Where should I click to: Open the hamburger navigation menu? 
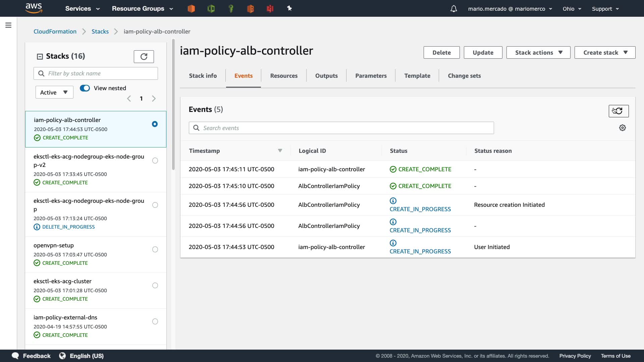[x=8, y=25]
